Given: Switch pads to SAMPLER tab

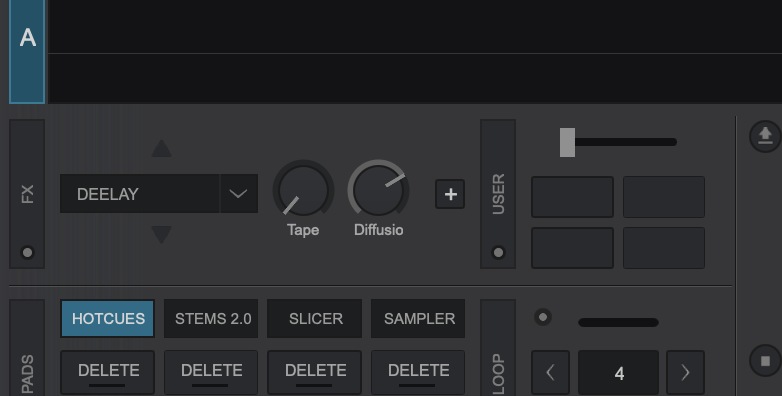Looking at the screenshot, I should (x=418, y=319).
